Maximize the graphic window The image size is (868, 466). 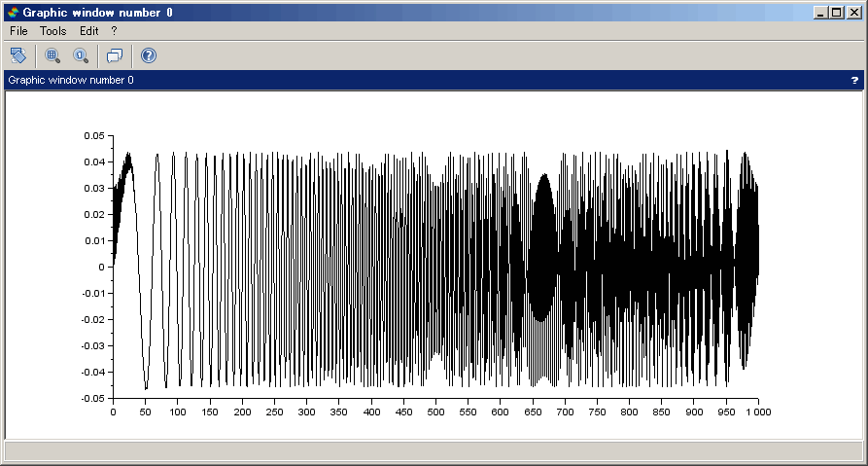[837, 13]
